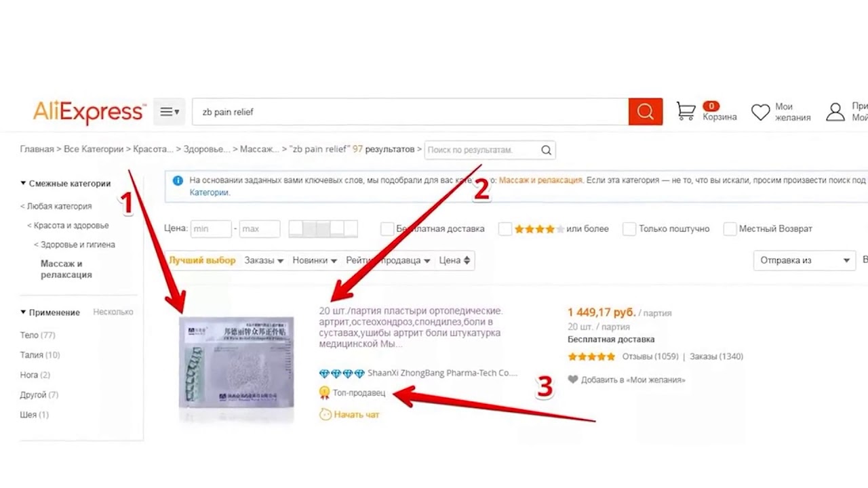The image size is (868, 488).
Task: Open the Заказы sort dropdown
Action: [264, 260]
